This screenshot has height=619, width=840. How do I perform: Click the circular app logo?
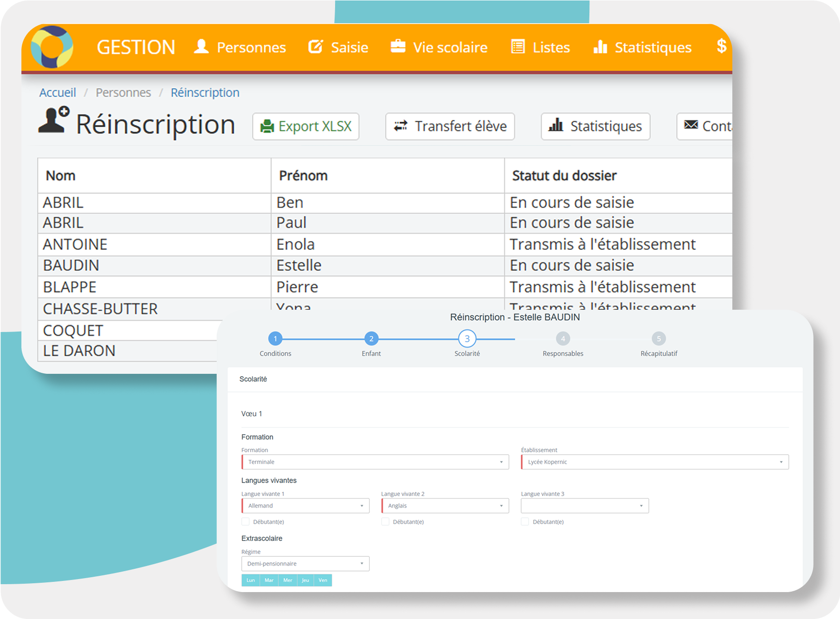tap(52, 47)
